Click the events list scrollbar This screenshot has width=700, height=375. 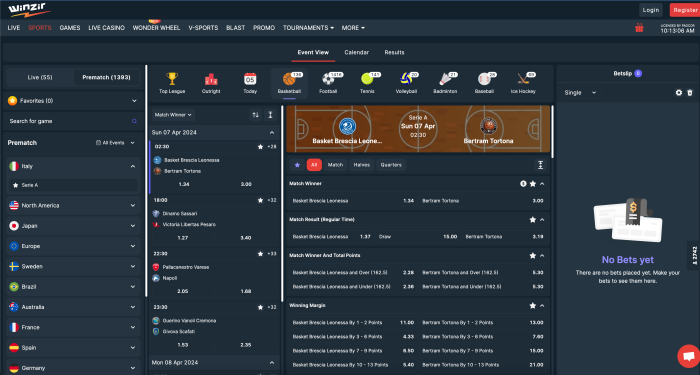[x=282, y=203]
